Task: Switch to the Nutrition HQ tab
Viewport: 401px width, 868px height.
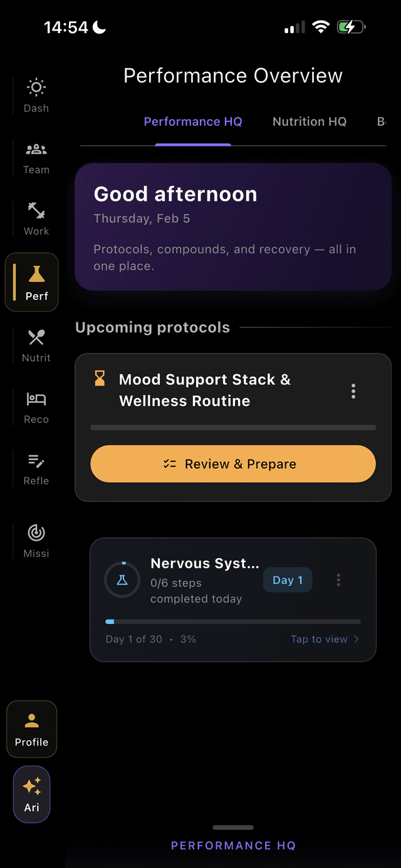Action: point(310,122)
